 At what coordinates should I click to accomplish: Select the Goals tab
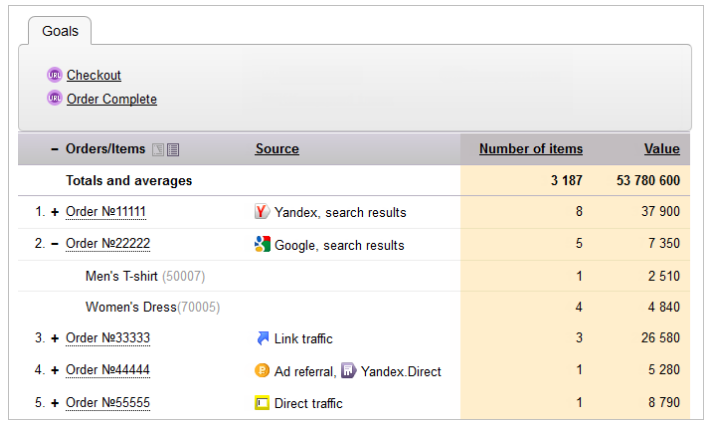pos(60,31)
